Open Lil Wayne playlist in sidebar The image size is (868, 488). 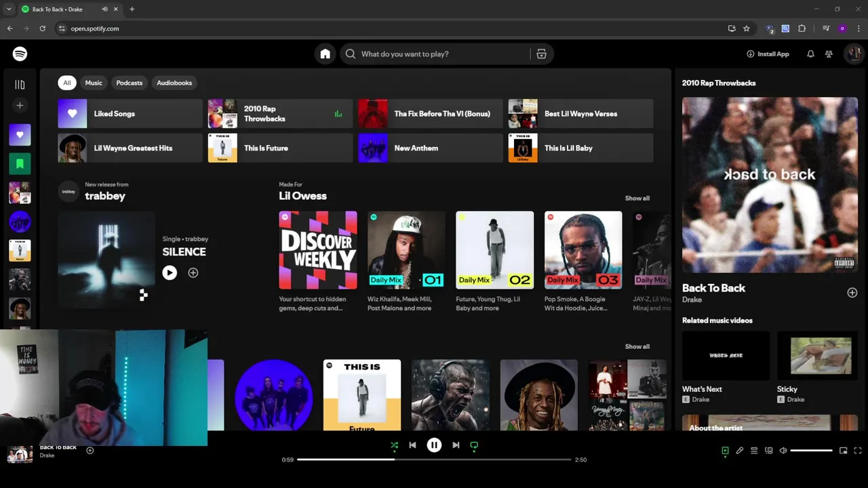pos(20,308)
